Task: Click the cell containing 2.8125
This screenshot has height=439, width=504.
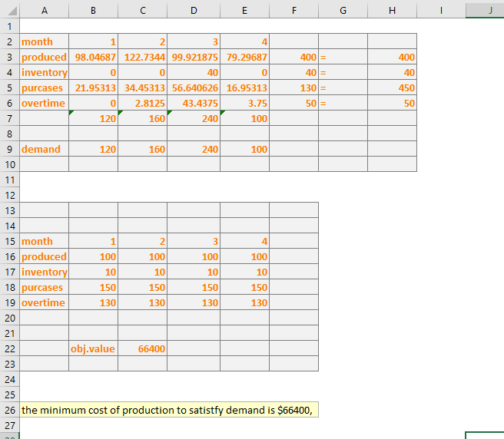Action: point(143,103)
